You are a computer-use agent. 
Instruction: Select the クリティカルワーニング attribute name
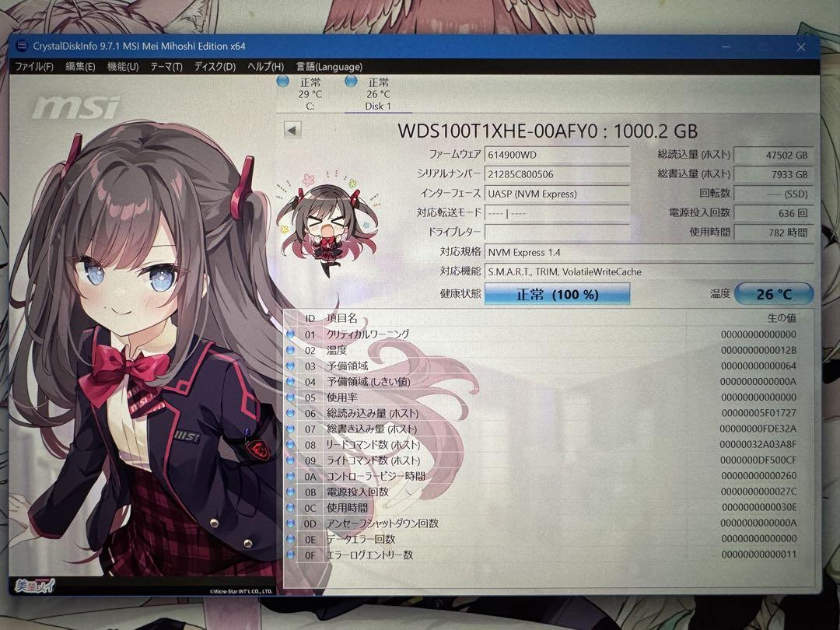pyautogui.click(x=368, y=334)
